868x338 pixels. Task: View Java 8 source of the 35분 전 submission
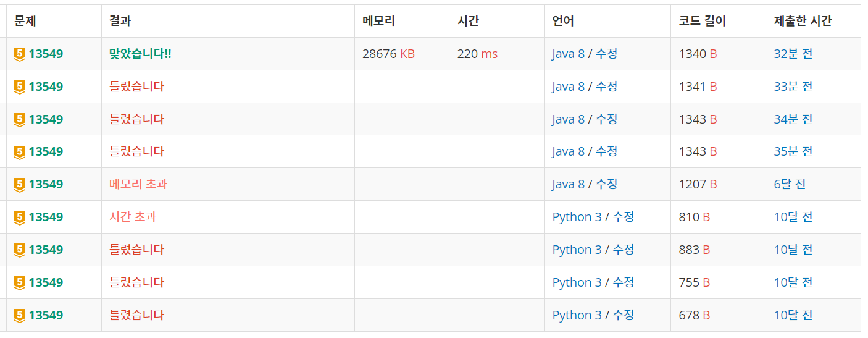point(568,151)
